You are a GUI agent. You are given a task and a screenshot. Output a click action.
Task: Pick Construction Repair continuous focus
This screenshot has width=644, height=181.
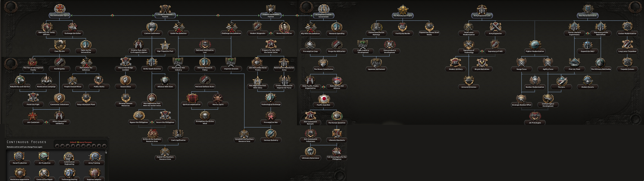pos(44,174)
